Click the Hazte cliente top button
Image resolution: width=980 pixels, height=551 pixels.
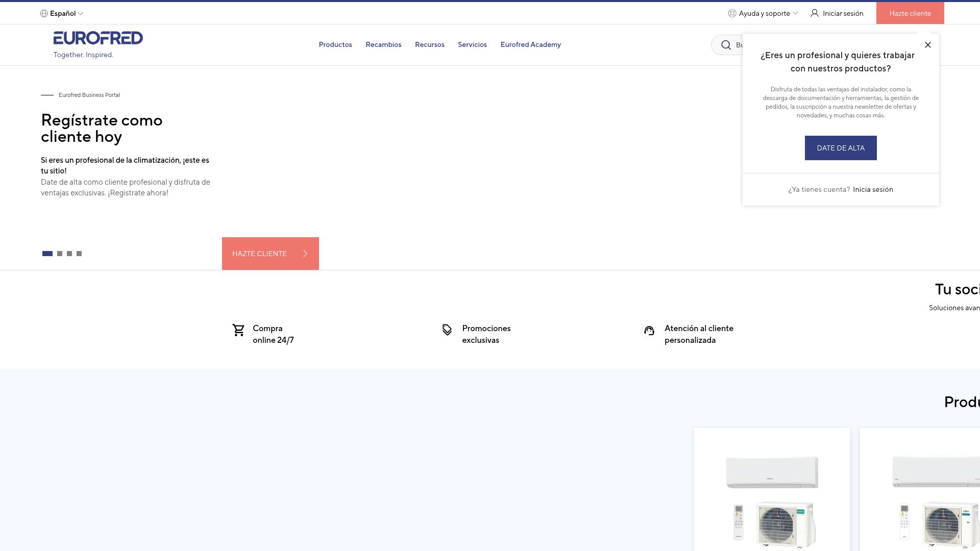(x=910, y=13)
